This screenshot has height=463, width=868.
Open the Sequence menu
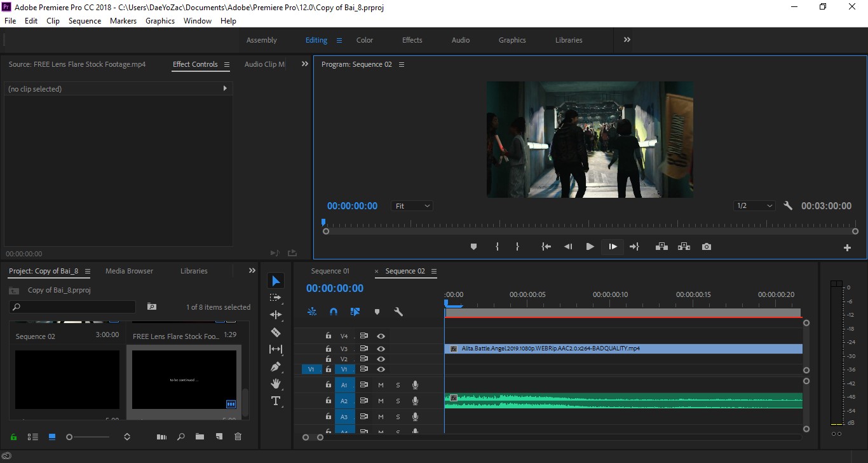(x=85, y=21)
